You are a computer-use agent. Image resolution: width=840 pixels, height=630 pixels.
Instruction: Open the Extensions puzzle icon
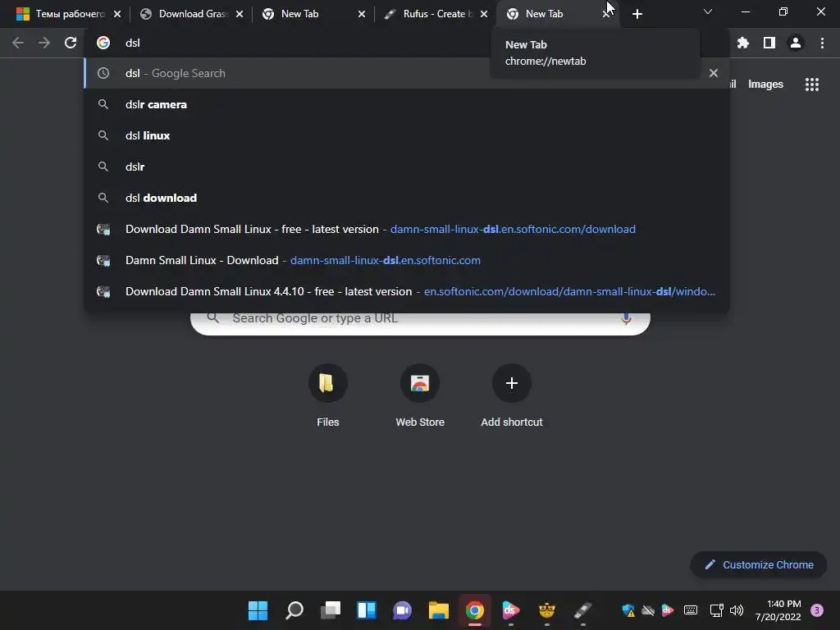tap(743, 43)
